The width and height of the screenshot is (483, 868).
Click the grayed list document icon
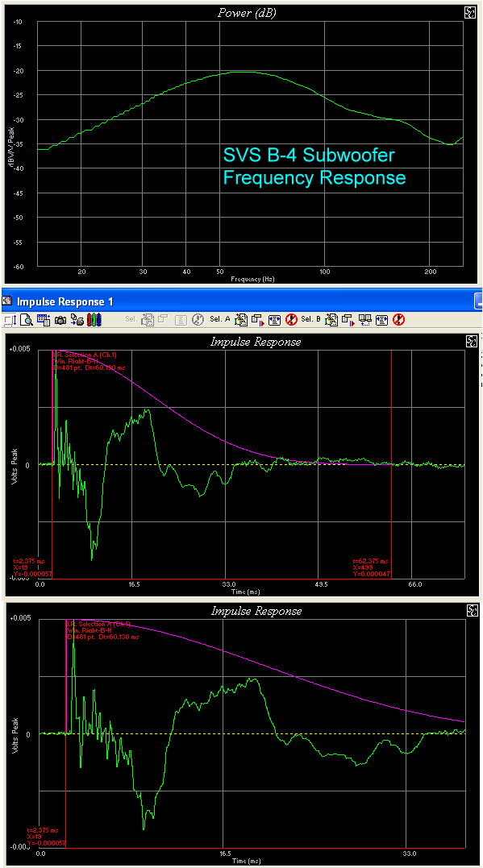coord(181,320)
